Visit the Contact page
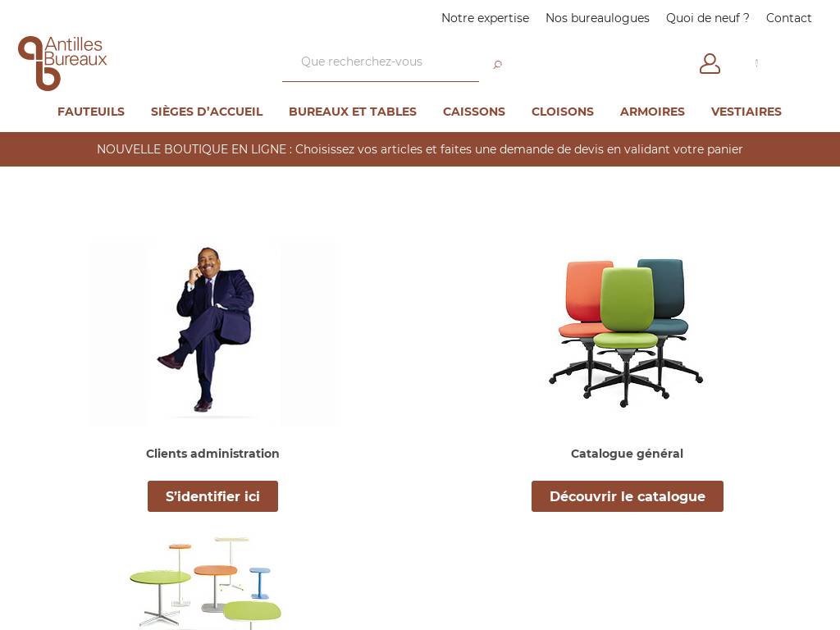The image size is (840, 630). (x=788, y=18)
